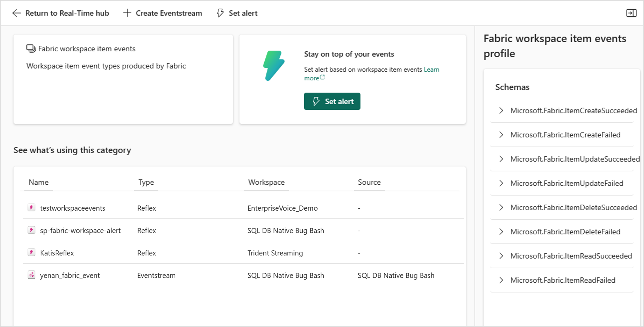
Task: Expand Microsoft.Fabric.ItemUpdateFailed schema
Action: tap(501, 183)
